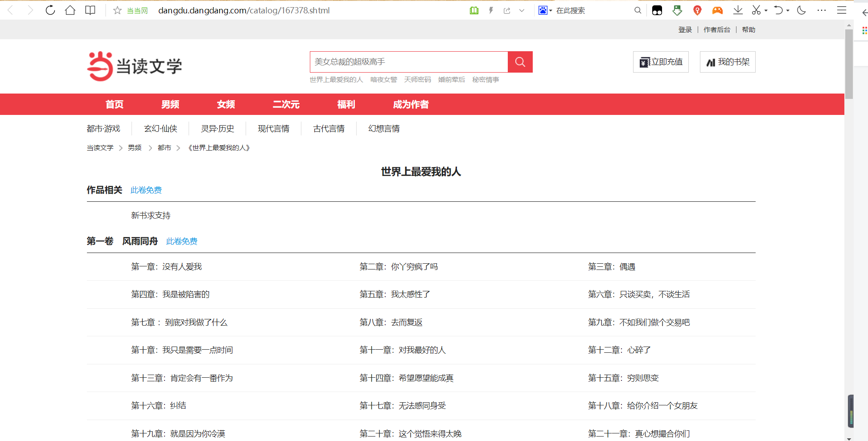
Task: Click the browser search magnifier icon
Action: coord(638,10)
